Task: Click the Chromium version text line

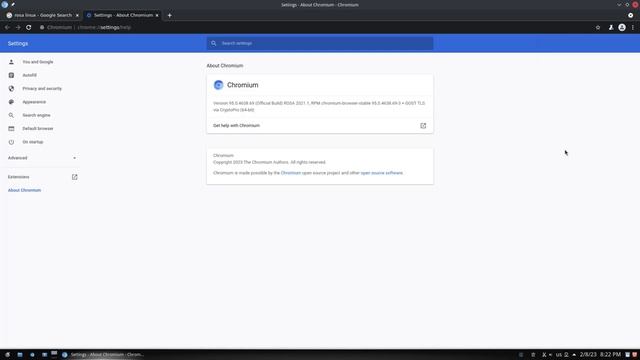Action: 319,107
